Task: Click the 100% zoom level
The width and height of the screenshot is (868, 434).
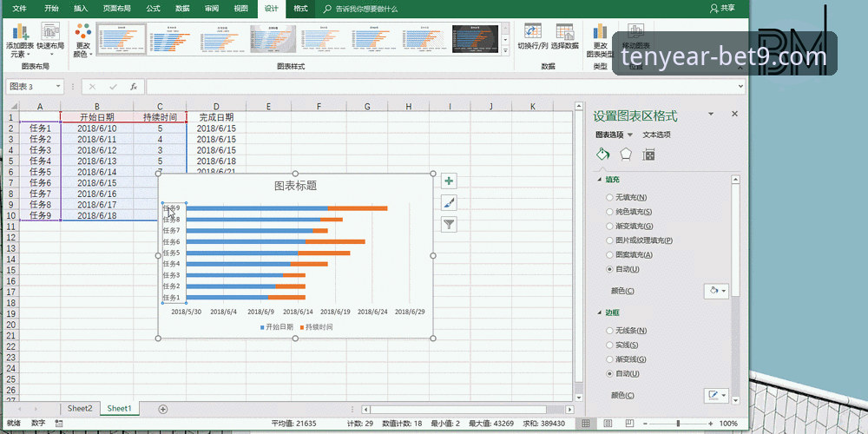Action: 728,424
